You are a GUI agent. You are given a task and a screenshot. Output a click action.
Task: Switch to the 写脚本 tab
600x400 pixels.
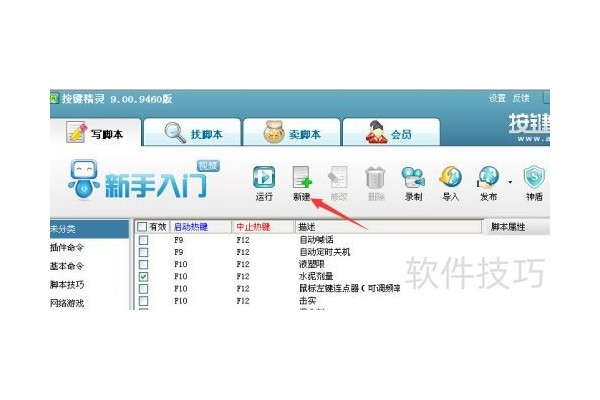pos(95,132)
